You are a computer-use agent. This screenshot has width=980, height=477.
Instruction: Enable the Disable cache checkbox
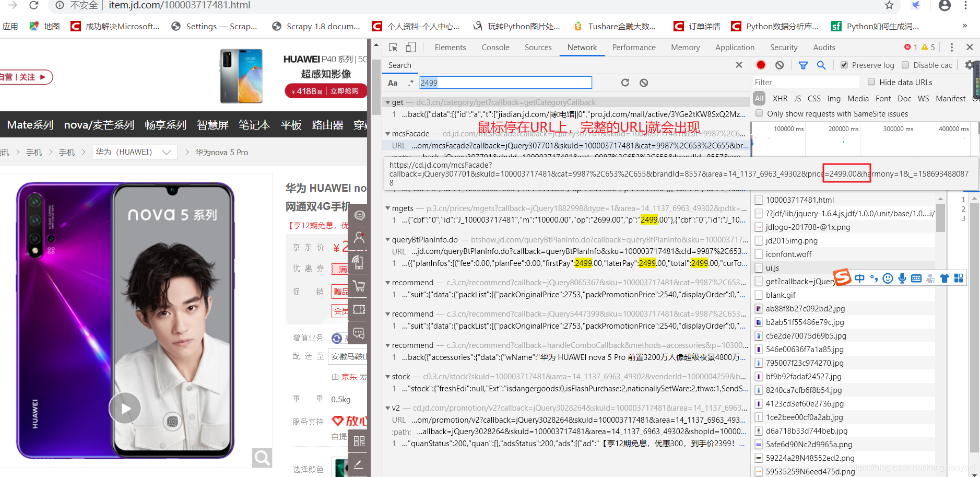pyautogui.click(x=905, y=65)
